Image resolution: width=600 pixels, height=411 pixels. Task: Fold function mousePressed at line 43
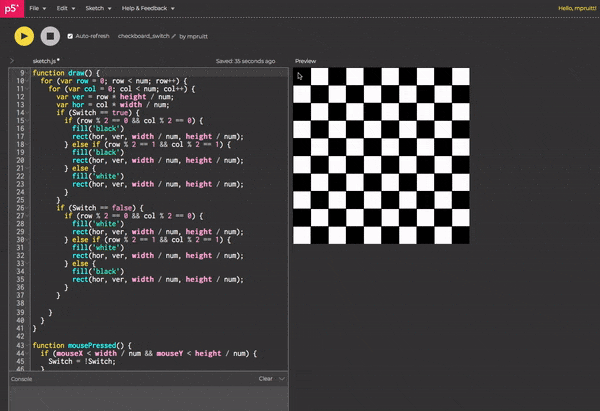(27, 345)
